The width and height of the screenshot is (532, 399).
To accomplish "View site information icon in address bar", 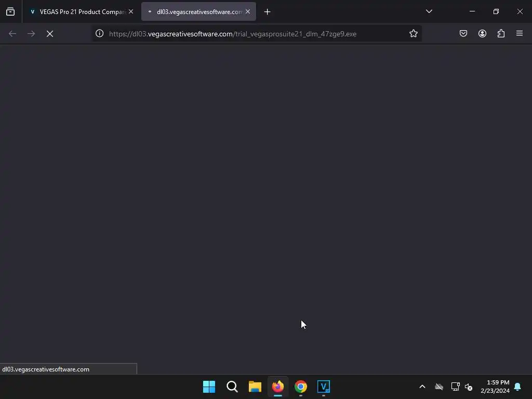I will [99, 34].
